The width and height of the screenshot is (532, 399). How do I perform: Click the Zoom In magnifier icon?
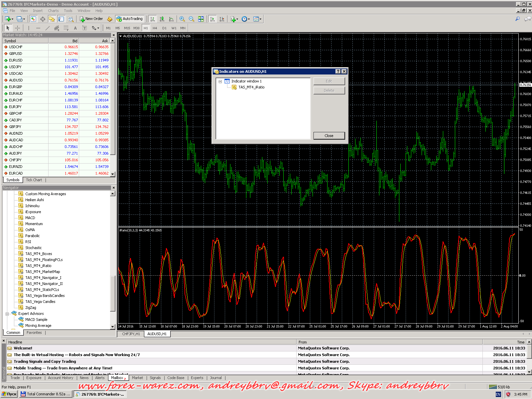[x=182, y=19]
